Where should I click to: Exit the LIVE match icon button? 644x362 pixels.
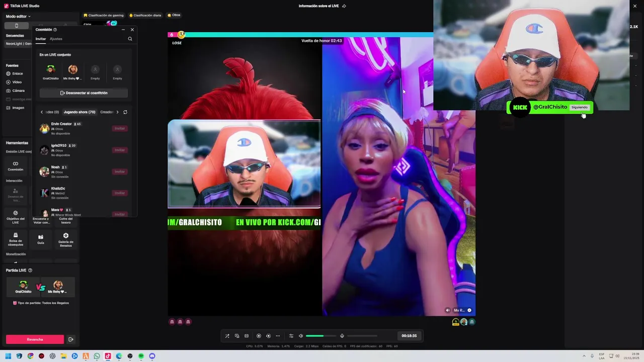(x=71, y=339)
